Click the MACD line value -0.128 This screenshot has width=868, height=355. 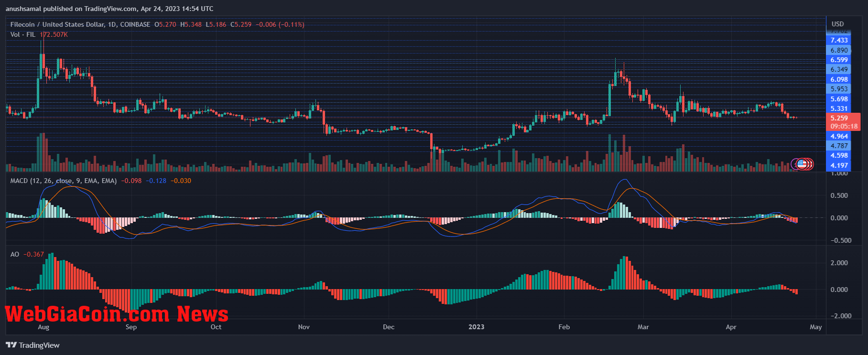156,181
